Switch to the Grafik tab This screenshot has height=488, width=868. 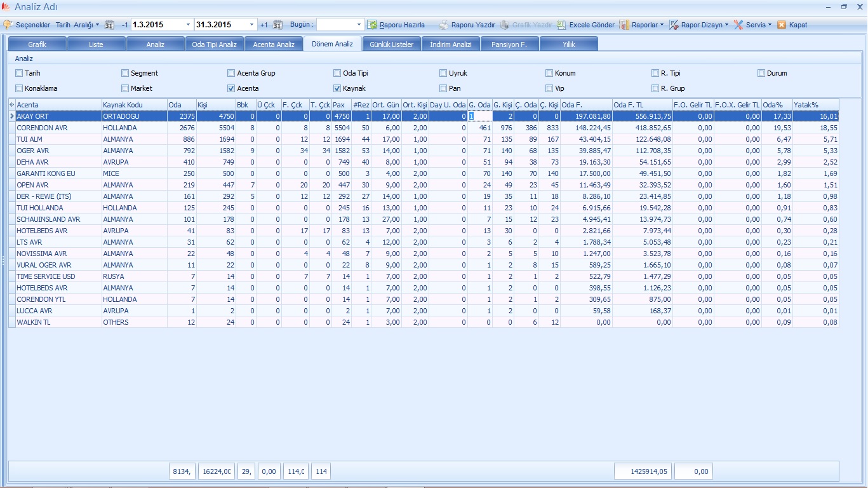coord(37,44)
